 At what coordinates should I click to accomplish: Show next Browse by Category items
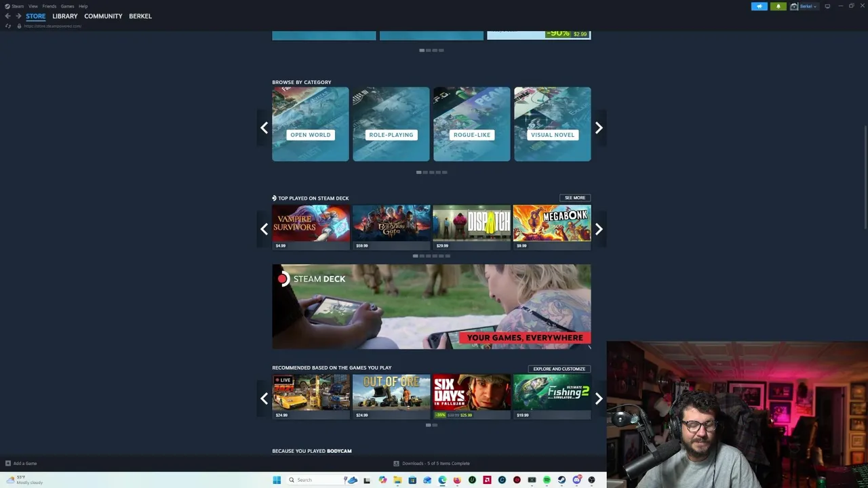(599, 127)
